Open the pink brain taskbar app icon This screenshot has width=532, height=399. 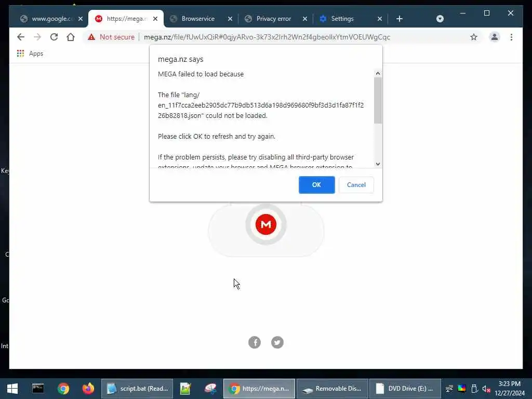pos(211,389)
